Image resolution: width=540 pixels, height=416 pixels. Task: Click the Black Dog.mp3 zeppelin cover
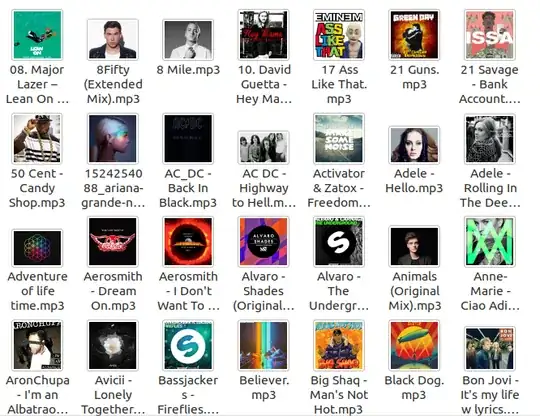[414, 345]
